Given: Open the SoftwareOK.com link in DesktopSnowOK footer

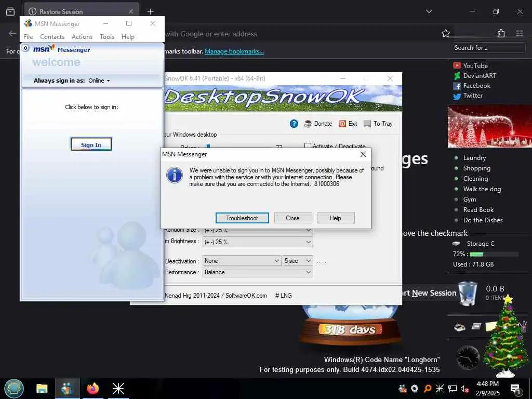Looking at the screenshot, I should (x=246, y=296).
